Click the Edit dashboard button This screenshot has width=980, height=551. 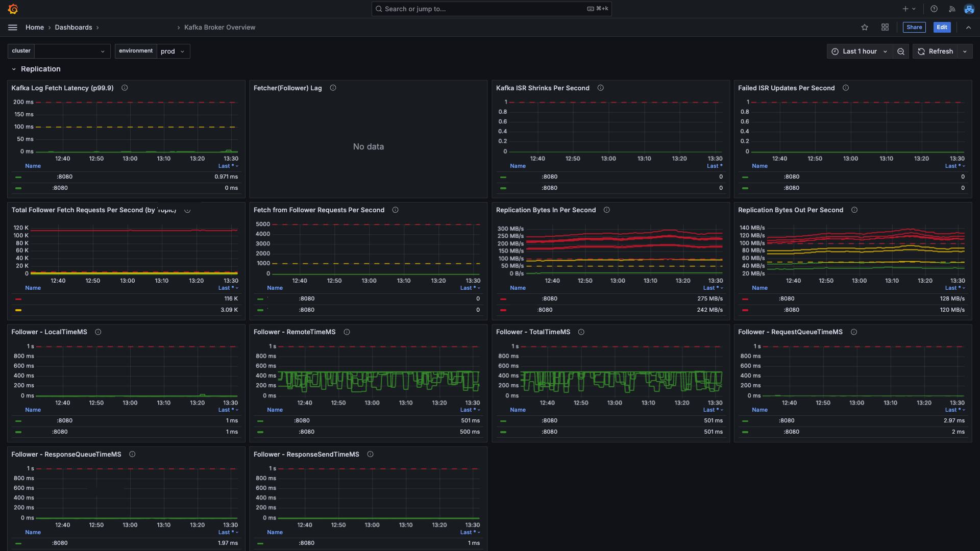(x=942, y=28)
